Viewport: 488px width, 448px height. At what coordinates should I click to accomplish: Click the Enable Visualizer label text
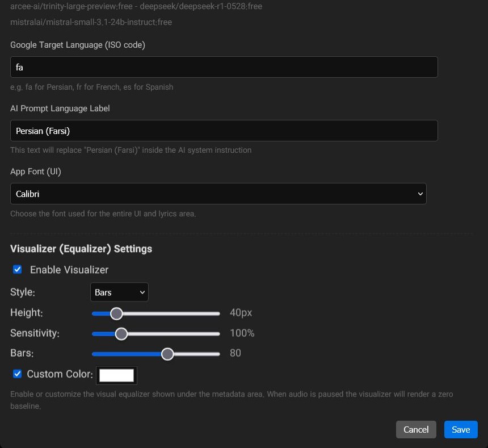(69, 270)
